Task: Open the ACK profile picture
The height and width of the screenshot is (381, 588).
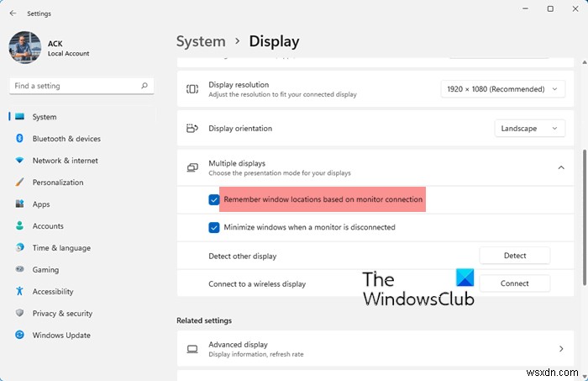Action: [25, 47]
